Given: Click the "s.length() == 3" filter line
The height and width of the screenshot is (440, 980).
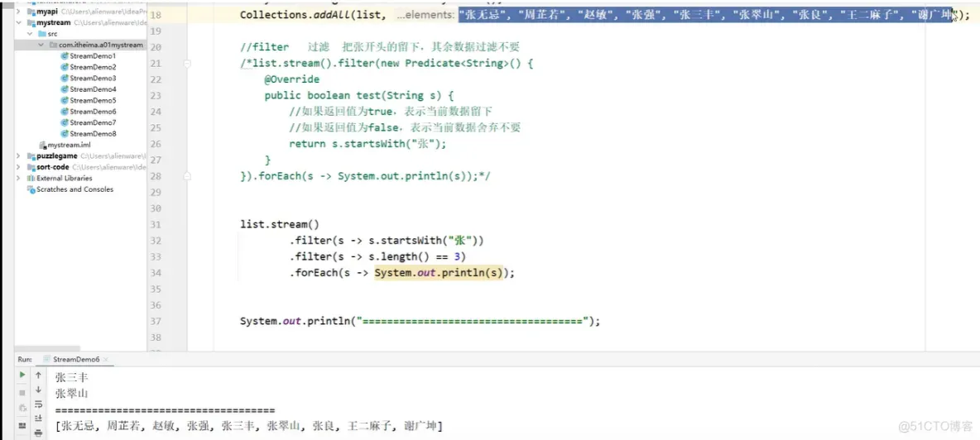Looking at the screenshot, I should [377, 257].
